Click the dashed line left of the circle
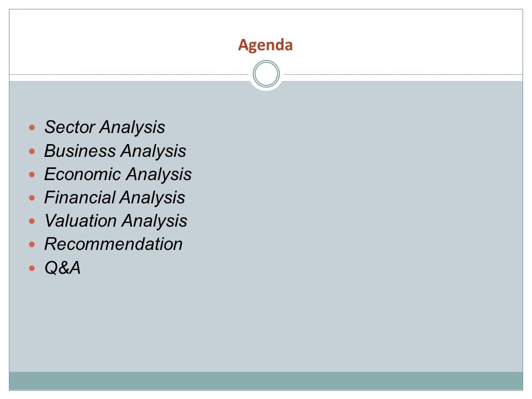The image size is (532, 399). pyautogui.click(x=129, y=74)
